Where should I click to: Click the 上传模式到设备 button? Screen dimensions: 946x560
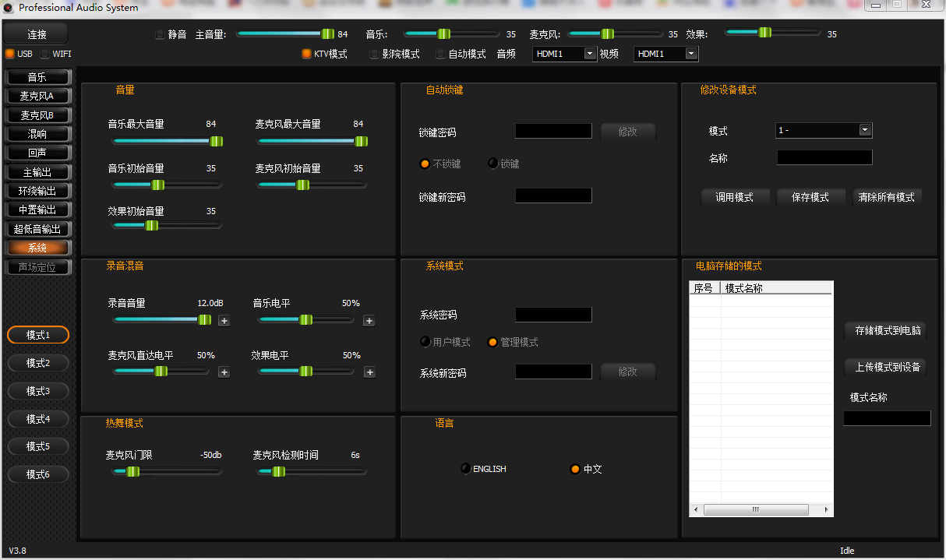888,367
